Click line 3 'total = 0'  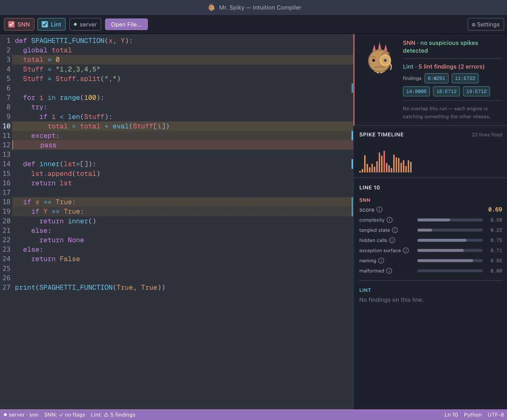[183, 60]
